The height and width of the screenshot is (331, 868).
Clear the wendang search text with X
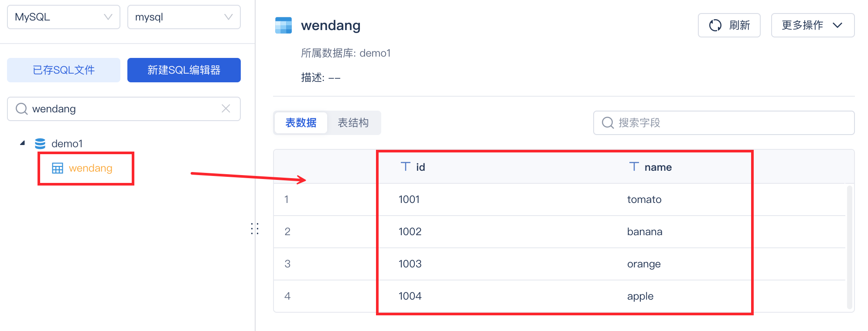pos(226,108)
